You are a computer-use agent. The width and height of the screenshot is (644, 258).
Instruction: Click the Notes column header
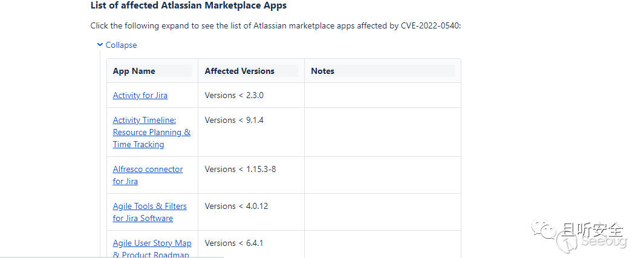(323, 71)
